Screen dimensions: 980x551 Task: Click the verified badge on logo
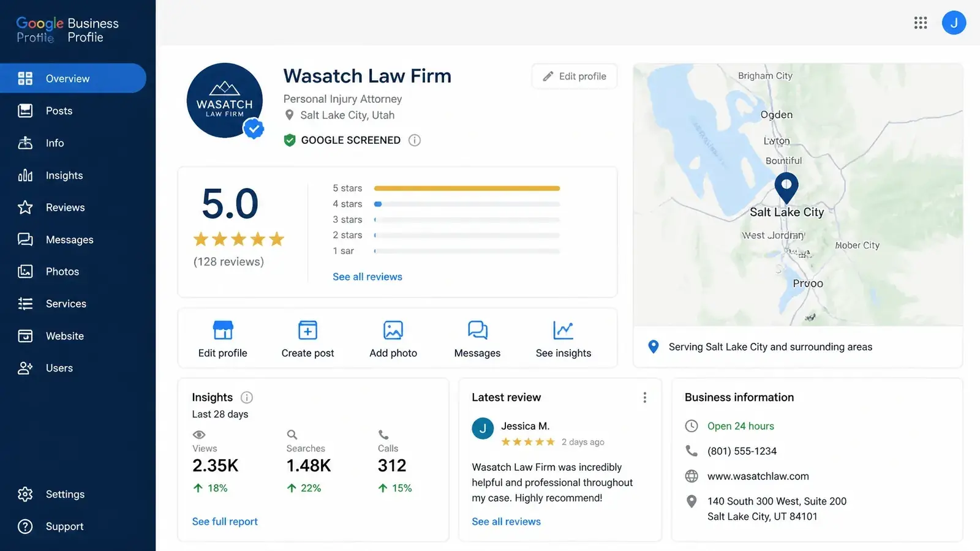(254, 129)
